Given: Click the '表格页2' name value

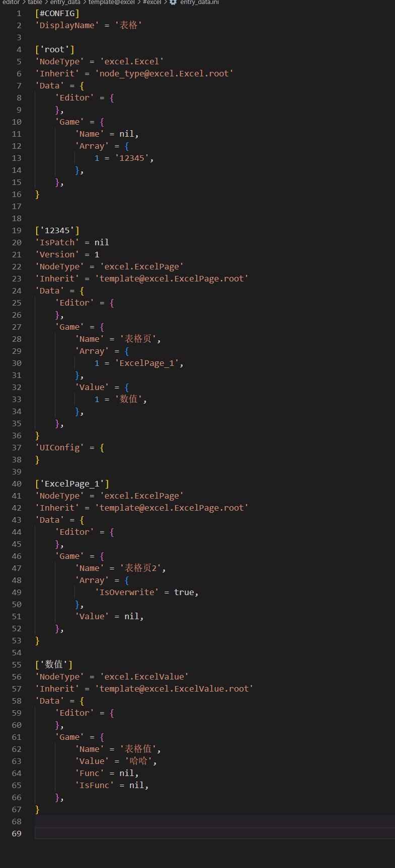Looking at the screenshot, I should (141, 568).
